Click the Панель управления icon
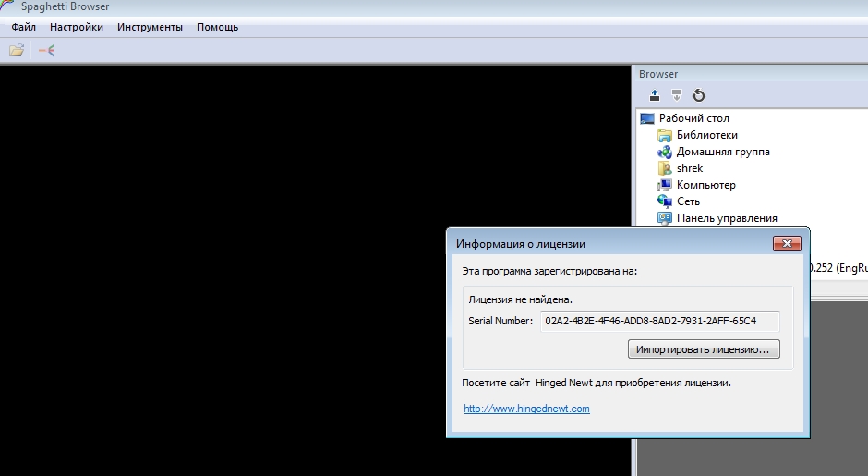 pyautogui.click(x=665, y=218)
